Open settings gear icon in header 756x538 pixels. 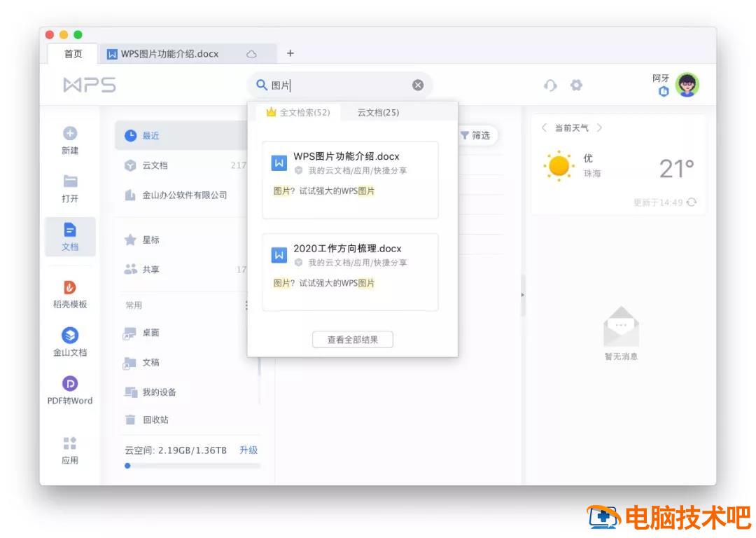(576, 85)
